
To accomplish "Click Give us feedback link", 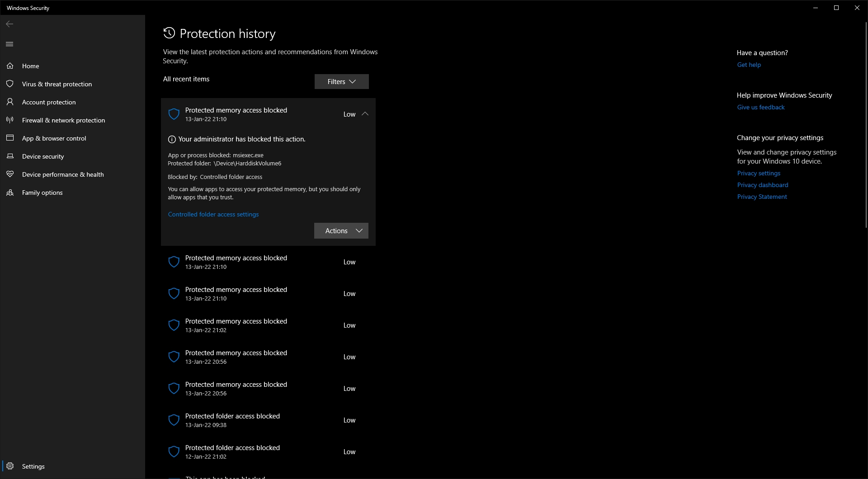I will 761,107.
